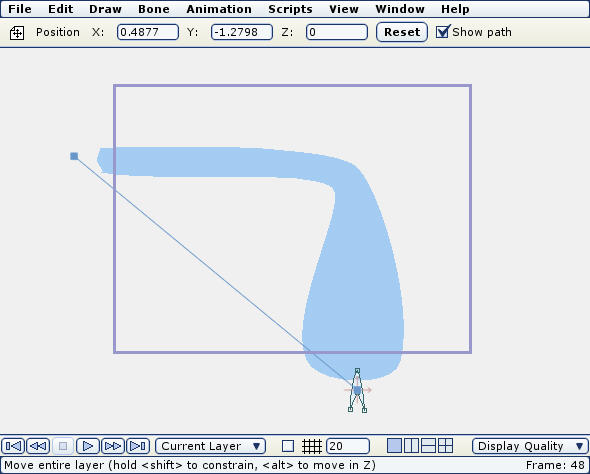Click the Reset button
The height and width of the screenshot is (474, 590).
point(402,32)
